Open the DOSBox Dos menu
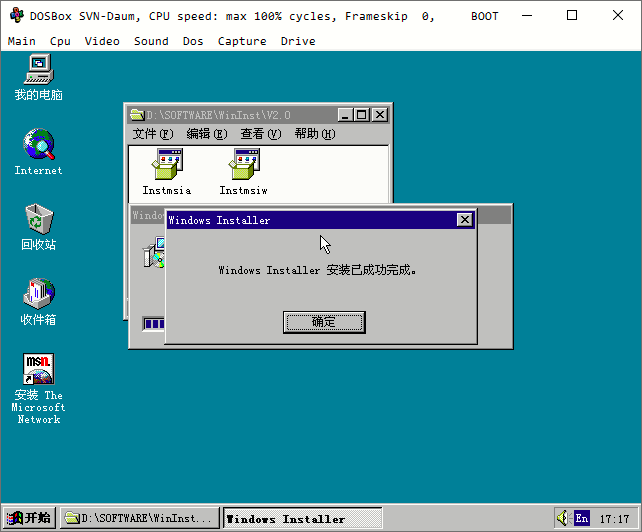The height and width of the screenshot is (532, 642). [193, 41]
